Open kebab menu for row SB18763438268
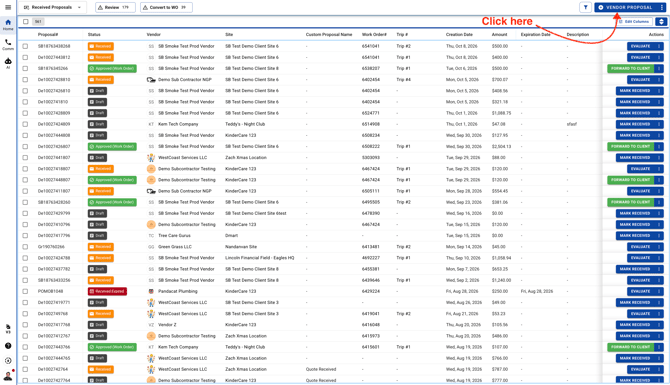 (x=659, y=46)
